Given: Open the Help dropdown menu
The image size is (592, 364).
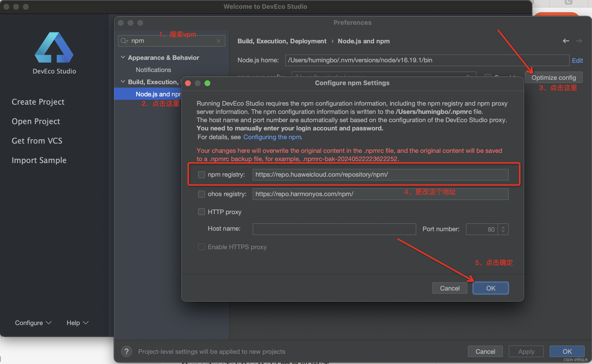Looking at the screenshot, I should click(77, 323).
